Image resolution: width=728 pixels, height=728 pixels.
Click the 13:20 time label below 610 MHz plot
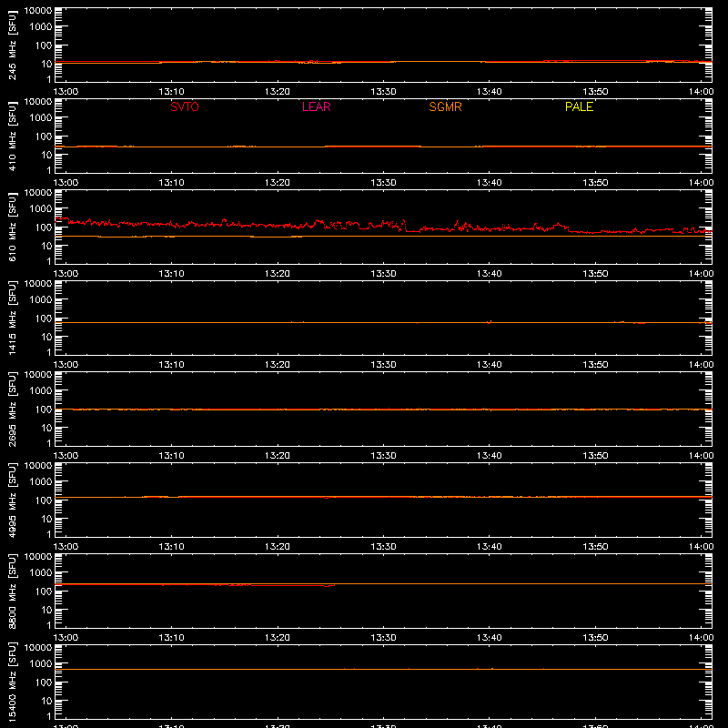pyautogui.click(x=278, y=274)
